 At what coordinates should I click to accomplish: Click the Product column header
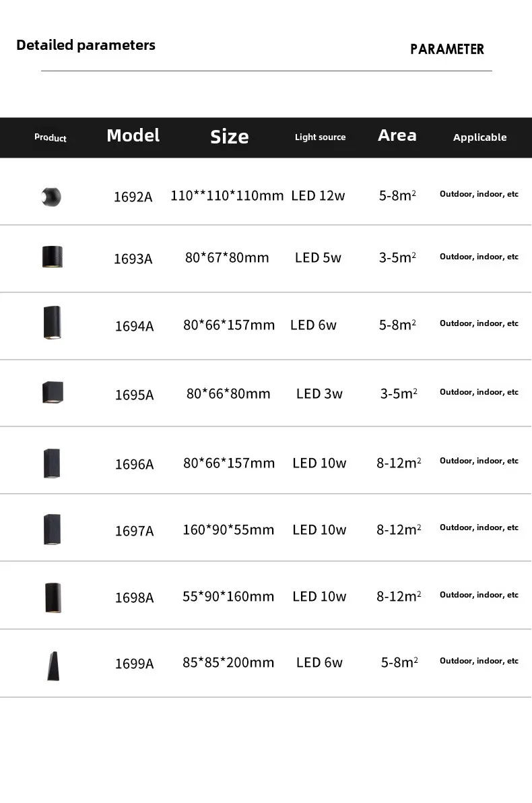tap(51, 137)
